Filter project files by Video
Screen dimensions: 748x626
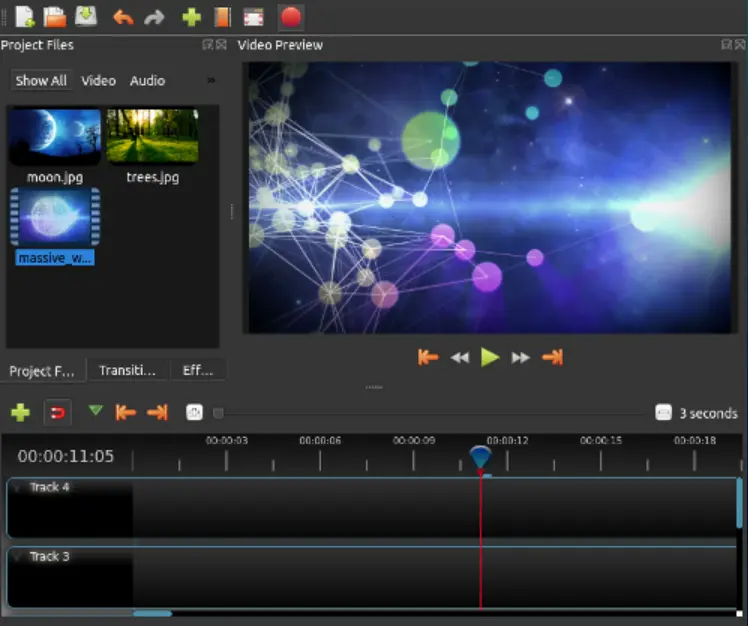tap(98, 80)
